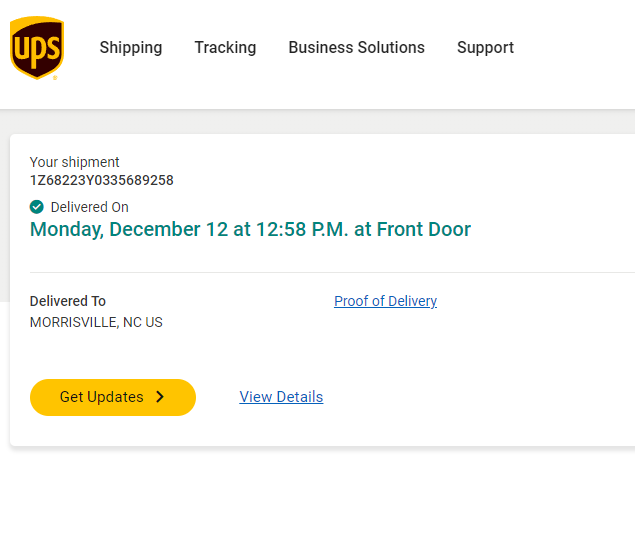
Task: Click the MORRISVILLE, NC US address text
Action: point(96,323)
